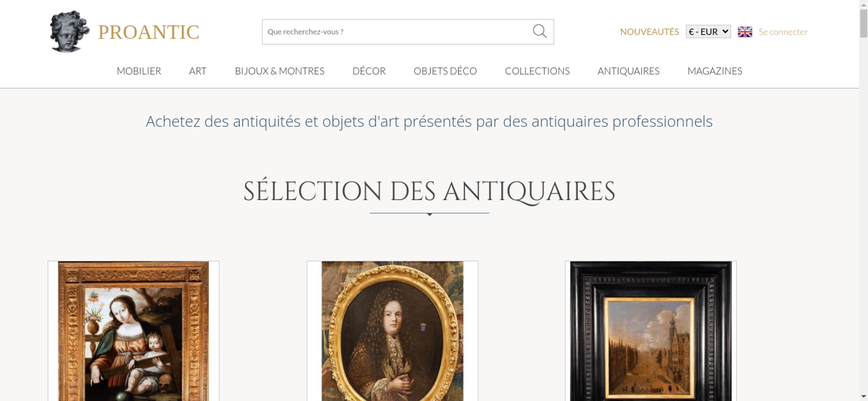This screenshot has width=868, height=401.
Task: Open the oval gilt-framed portrait thumbnail
Action: 392,331
